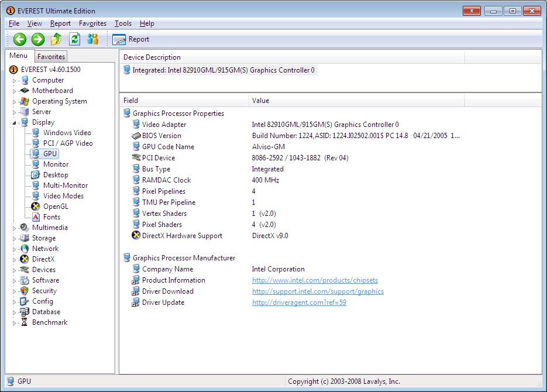547x392 pixels.
Task: Click the Multimedia speaker icon
Action: point(25,228)
